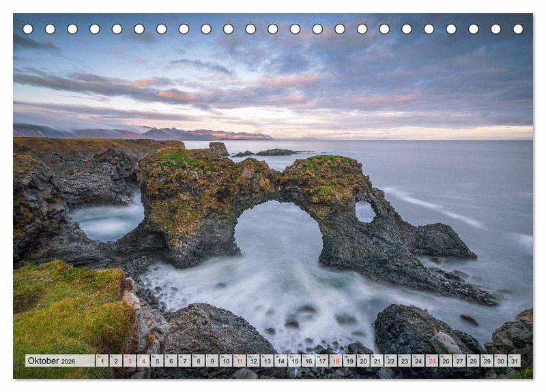Select red-marked Saturday 3 in calendar
Viewport: 546px width, 392px height.
(x=129, y=361)
